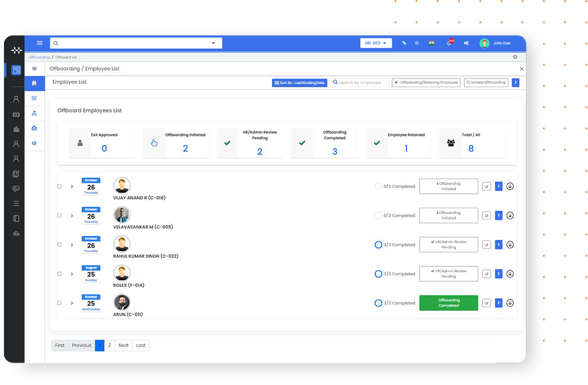
Task: Click the blue info icon beside Initiate Offboarding
Action: pos(515,82)
